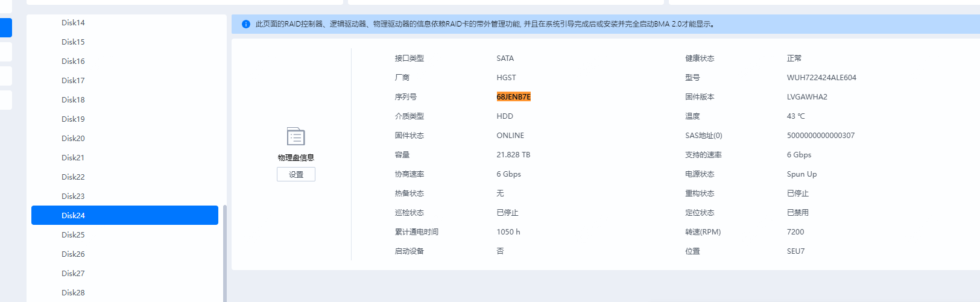View Disk21 details
Screen dimensions: 980x302
[x=73, y=158]
